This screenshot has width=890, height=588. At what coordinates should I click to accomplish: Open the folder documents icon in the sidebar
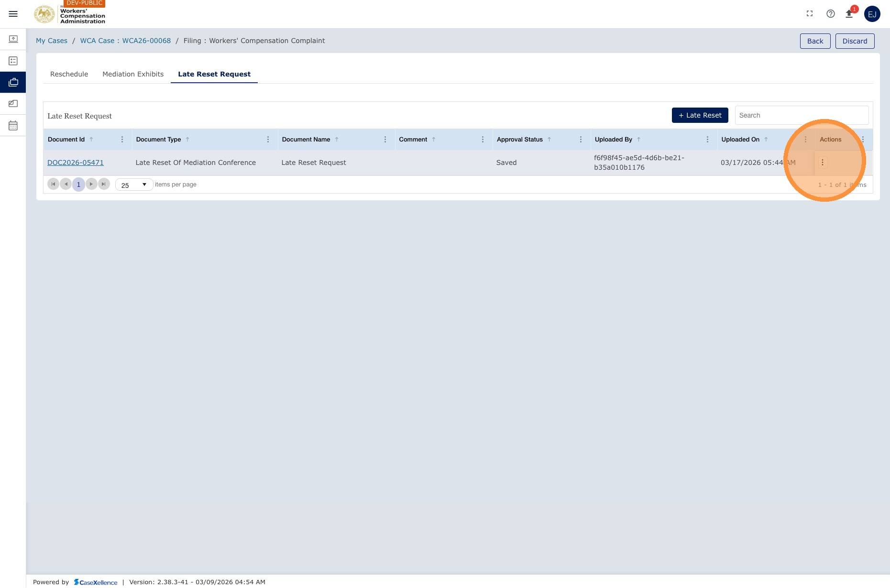13,104
